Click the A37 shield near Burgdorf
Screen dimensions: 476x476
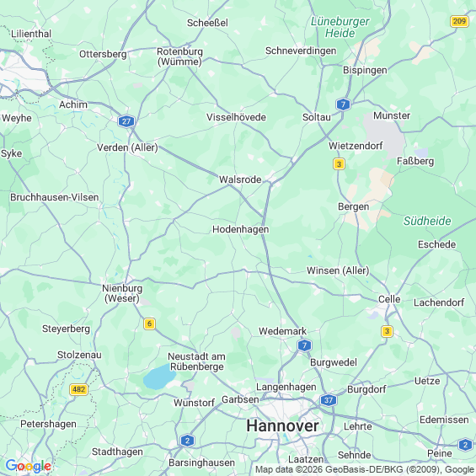pos(329,400)
